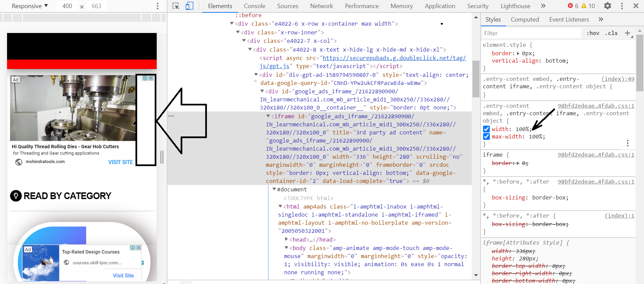Click the Styles Filter input field
This screenshot has height=284, width=644.
point(532,33)
